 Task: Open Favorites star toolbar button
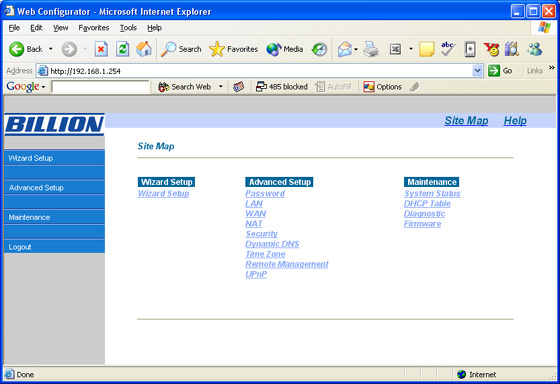(234, 49)
